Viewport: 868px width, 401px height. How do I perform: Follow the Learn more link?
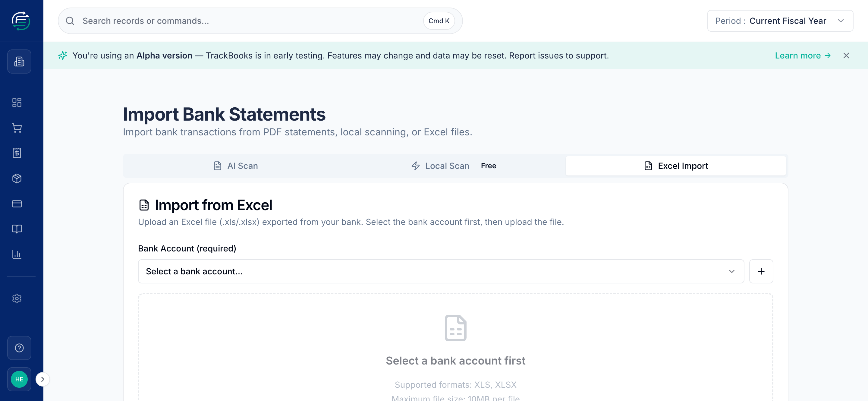pos(803,55)
